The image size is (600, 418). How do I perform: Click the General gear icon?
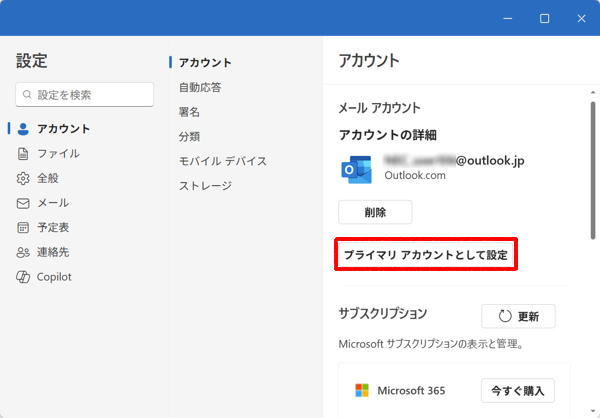tap(23, 178)
